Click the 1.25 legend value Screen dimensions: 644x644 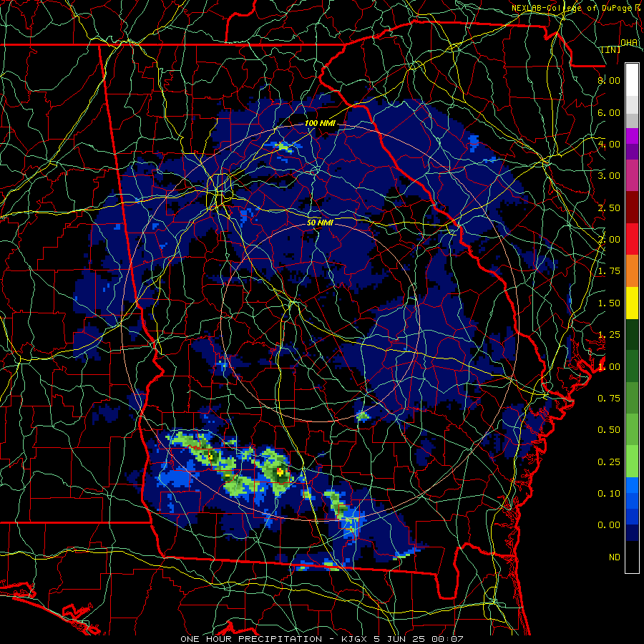[x=609, y=335]
